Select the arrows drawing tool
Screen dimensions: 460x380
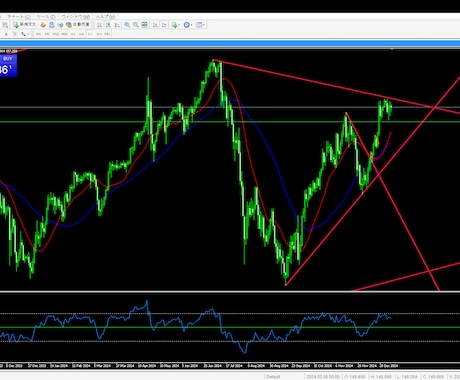click(x=23, y=34)
